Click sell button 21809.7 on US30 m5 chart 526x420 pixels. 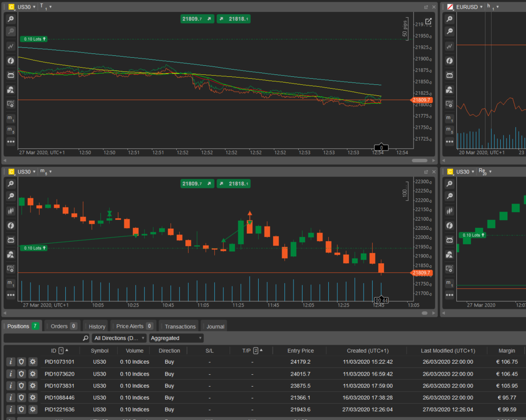(197, 184)
